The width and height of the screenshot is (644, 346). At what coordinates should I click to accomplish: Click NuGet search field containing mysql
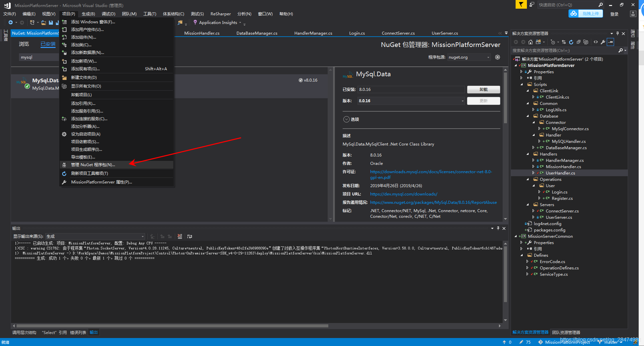pos(39,57)
